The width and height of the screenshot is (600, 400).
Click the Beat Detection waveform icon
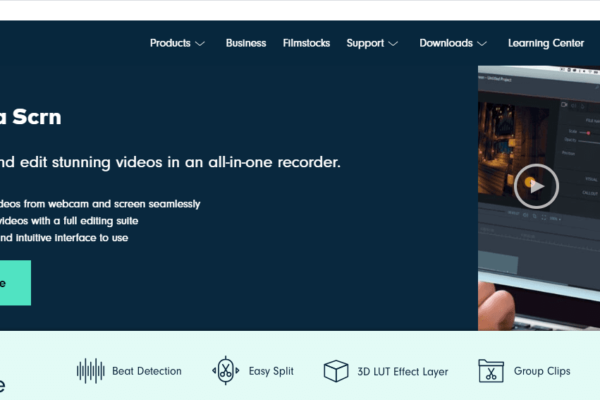point(91,371)
